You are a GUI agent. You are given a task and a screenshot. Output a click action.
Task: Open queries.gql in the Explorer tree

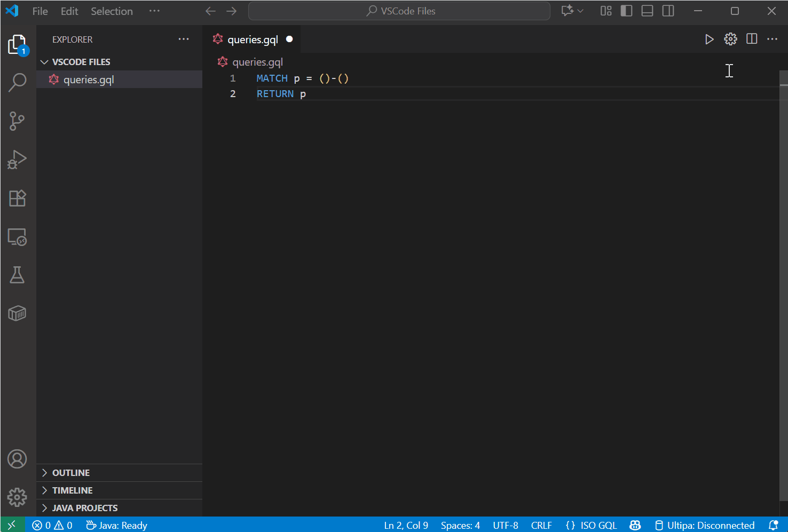click(x=89, y=80)
